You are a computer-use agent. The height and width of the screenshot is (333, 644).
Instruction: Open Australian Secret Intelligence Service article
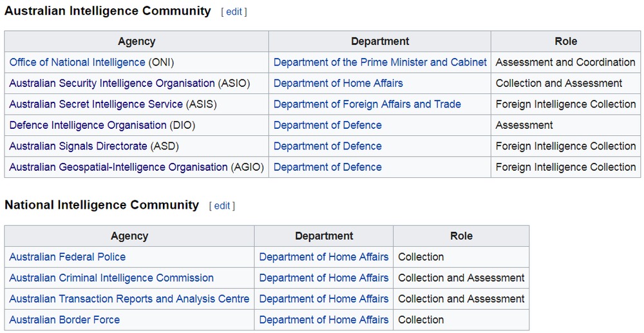[96, 104]
